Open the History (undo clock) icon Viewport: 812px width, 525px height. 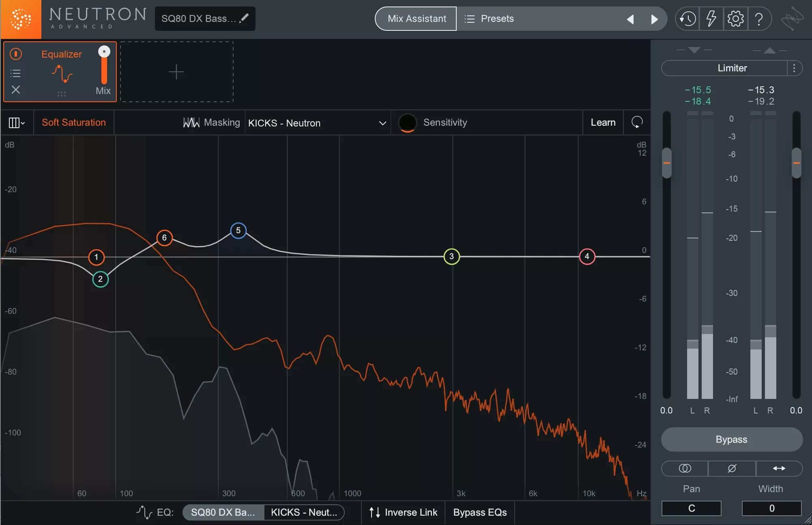(x=687, y=19)
